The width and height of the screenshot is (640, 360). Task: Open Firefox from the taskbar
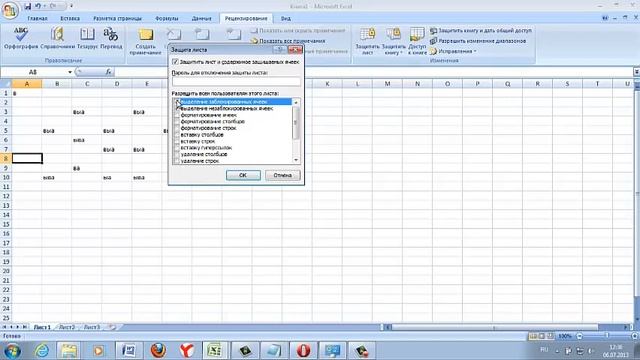(x=158, y=350)
